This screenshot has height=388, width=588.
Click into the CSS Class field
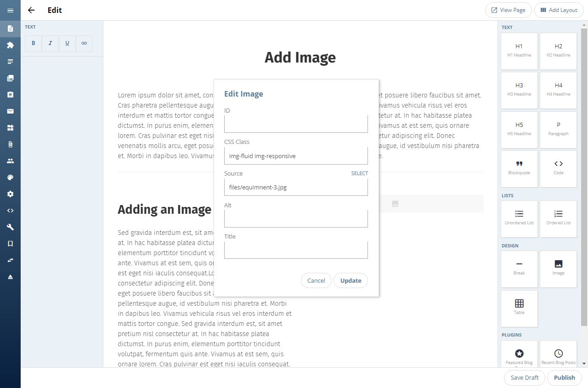[x=296, y=156]
